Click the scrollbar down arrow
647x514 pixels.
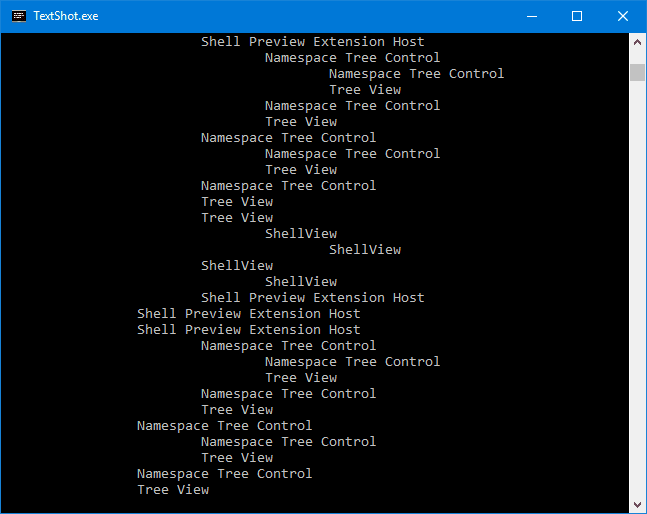(637, 504)
